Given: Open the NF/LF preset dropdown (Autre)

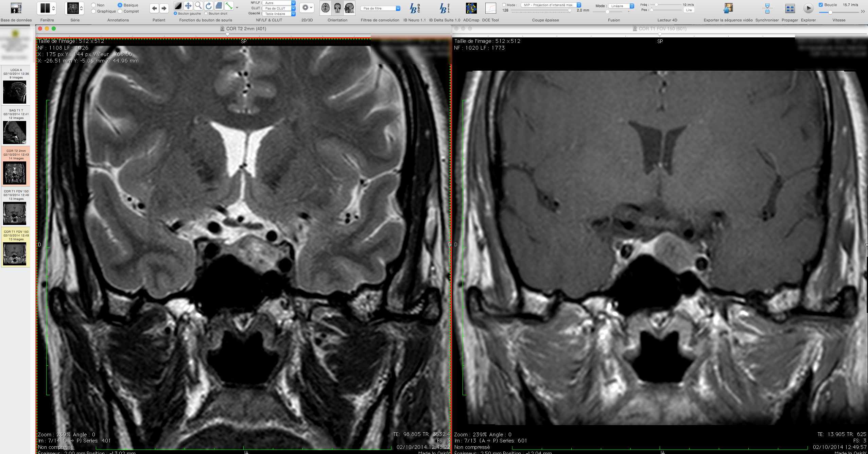Looking at the screenshot, I should click(279, 3).
